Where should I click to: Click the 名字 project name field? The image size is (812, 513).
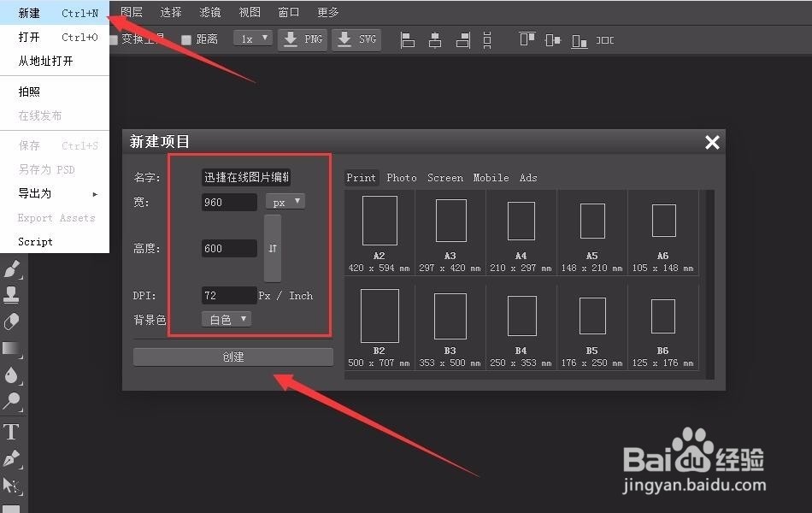(246, 178)
